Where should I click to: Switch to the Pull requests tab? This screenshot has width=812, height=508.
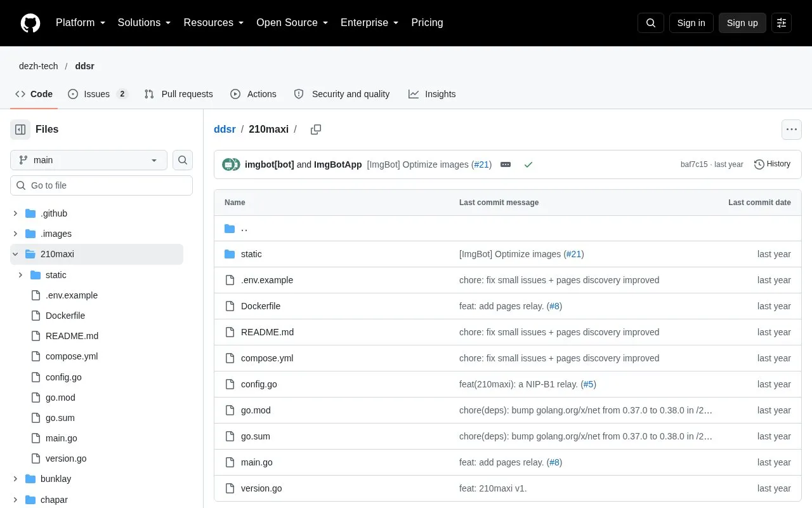point(178,94)
